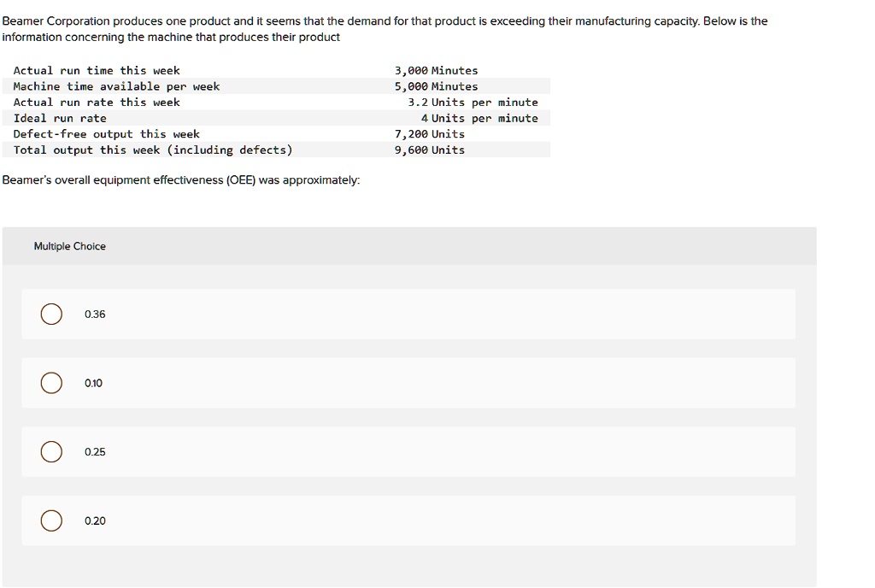Click the '3.2 Units per minute' value
Screen dimensions: 875x588
[473, 103]
